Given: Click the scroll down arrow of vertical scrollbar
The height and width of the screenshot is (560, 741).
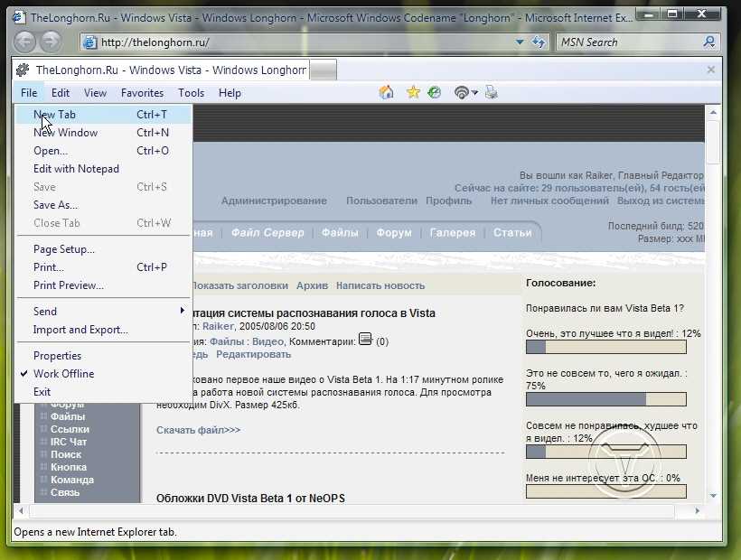Looking at the screenshot, I should pos(713,496).
